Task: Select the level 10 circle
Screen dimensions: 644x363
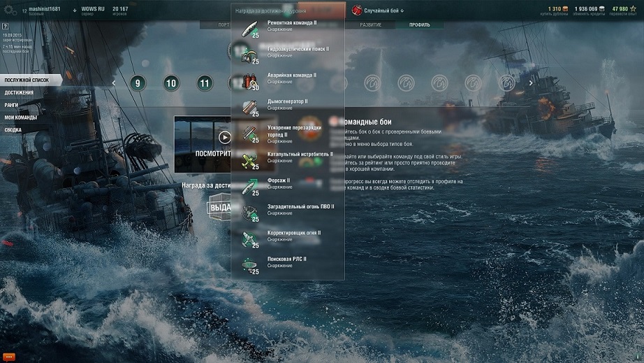Action: tap(171, 83)
